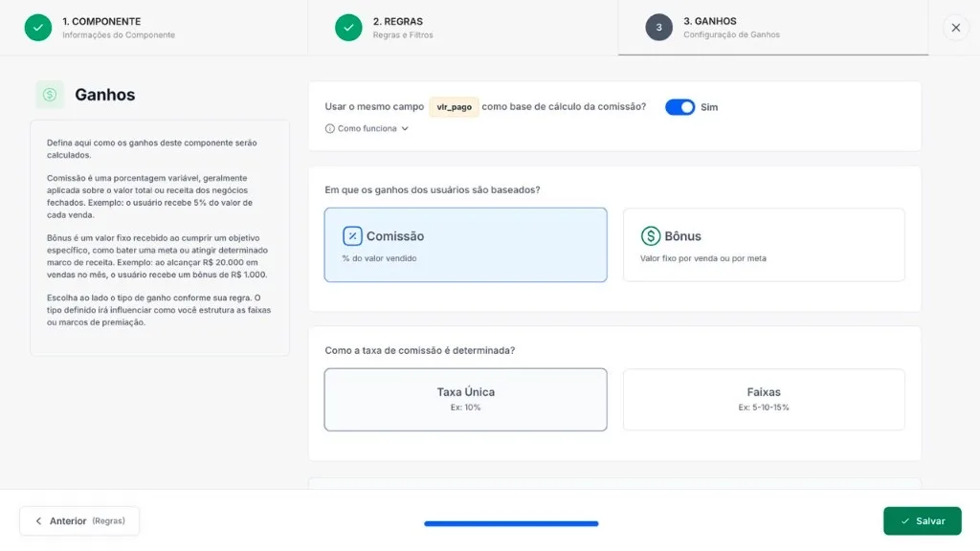This screenshot has height=551, width=980.
Task: Click paragraph starting 'Comissão é uma porcentagem'
Action: (x=150, y=196)
